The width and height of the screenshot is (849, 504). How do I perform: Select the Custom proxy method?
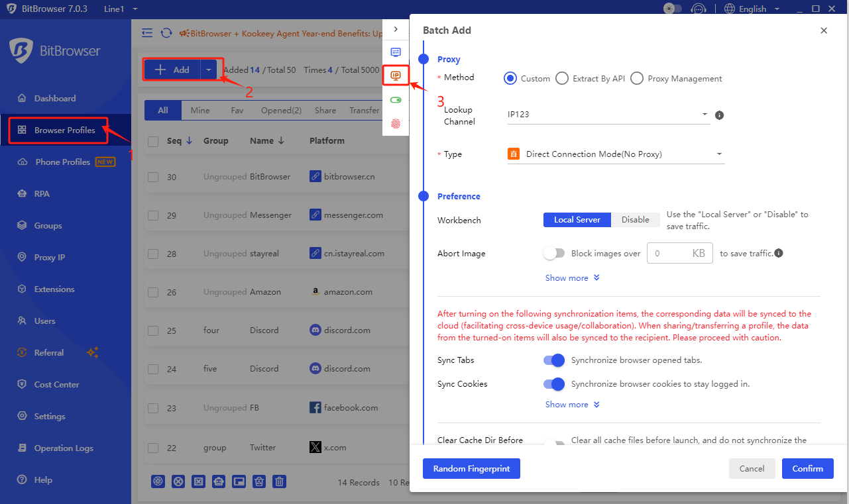(510, 78)
